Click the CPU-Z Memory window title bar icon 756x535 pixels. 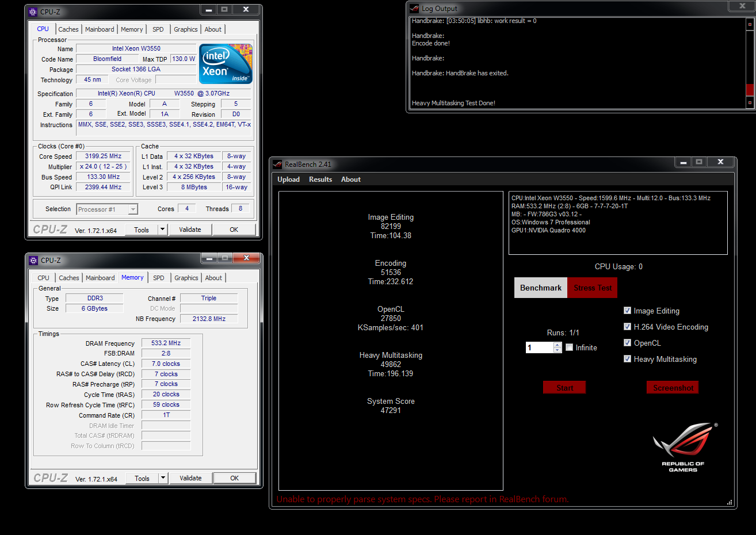point(33,260)
